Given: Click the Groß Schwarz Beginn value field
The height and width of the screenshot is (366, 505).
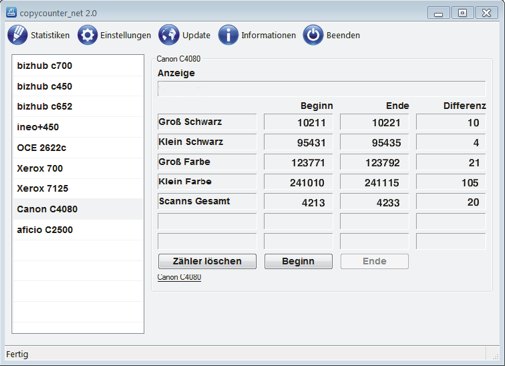Looking at the screenshot, I should [x=298, y=122].
